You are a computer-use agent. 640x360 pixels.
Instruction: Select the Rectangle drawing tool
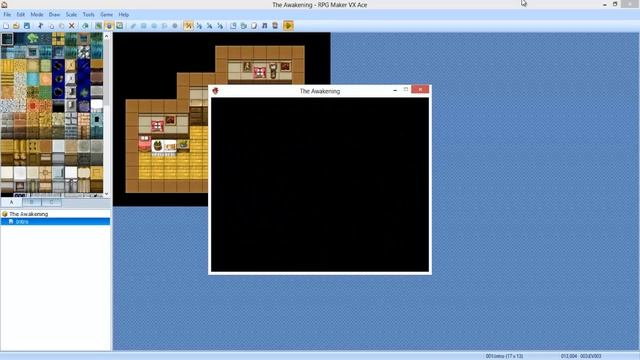pyautogui.click(x=144, y=26)
